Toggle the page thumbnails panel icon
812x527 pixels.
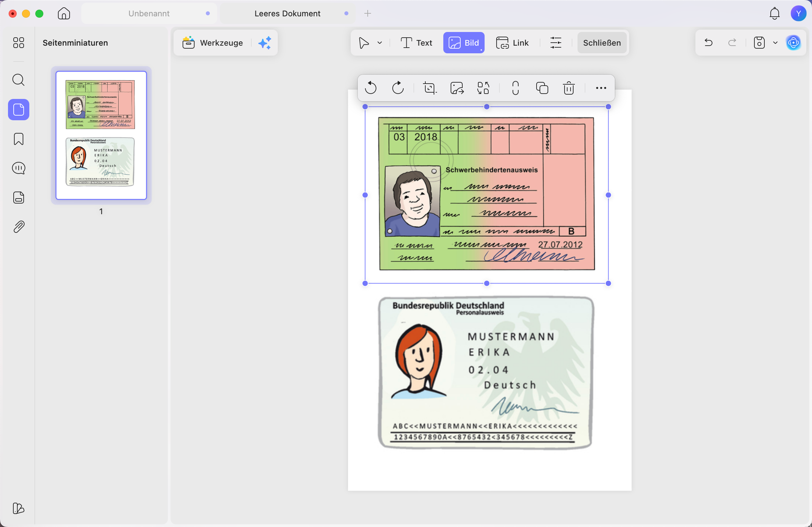[18, 110]
